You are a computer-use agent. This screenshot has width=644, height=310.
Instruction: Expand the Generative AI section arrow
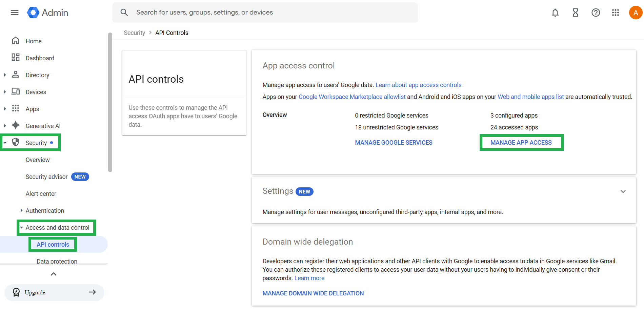(x=5, y=126)
